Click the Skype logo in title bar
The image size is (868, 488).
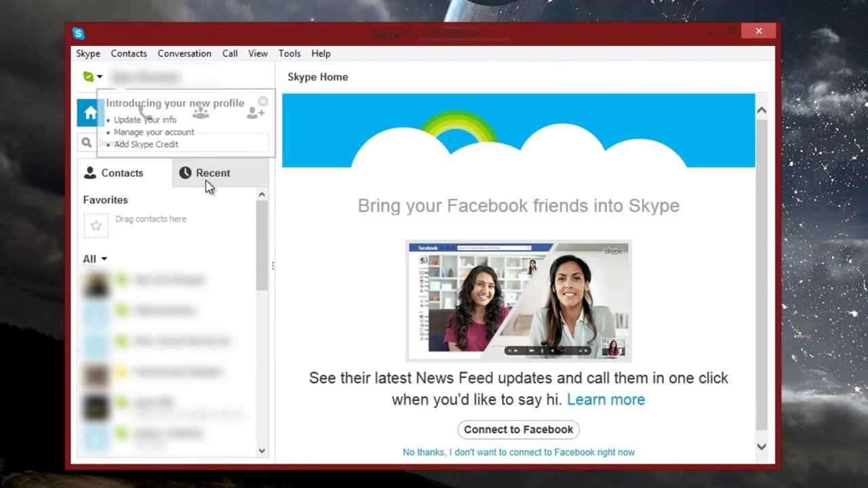[x=79, y=33]
